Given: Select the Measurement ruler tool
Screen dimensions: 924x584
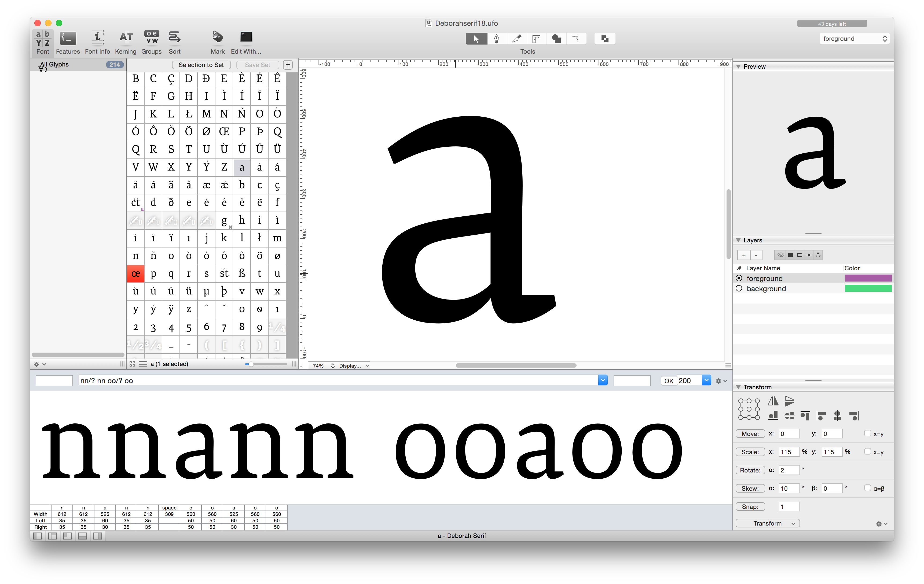Looking at the screenshot, I should (x=536, y=39).
